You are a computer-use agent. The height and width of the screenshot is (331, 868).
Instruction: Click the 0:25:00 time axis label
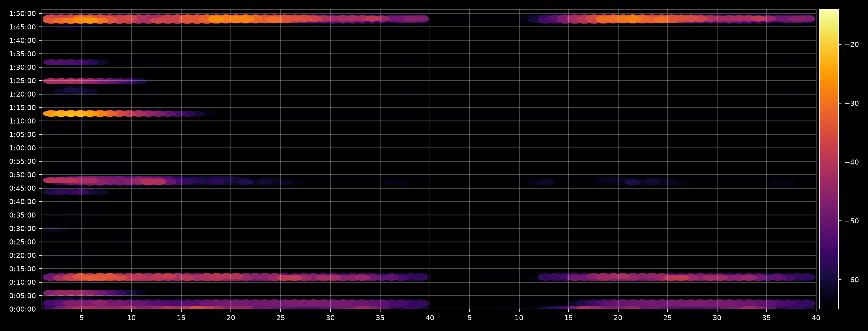[x=22, y=242]
